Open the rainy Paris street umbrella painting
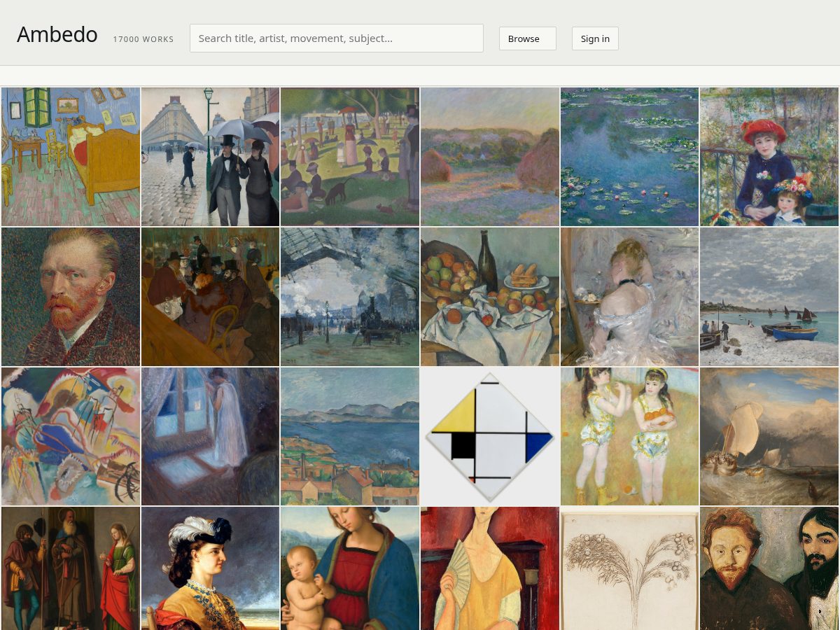The height and width of the screenshot is (630, 840). (x=211, y=157)
